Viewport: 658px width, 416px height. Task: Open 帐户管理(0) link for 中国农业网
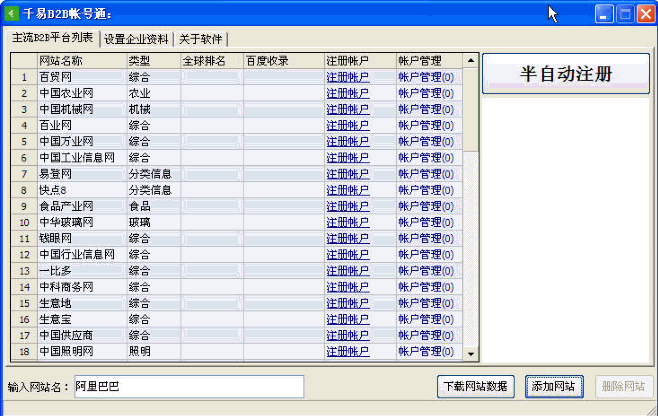click(x=426, y=93)
